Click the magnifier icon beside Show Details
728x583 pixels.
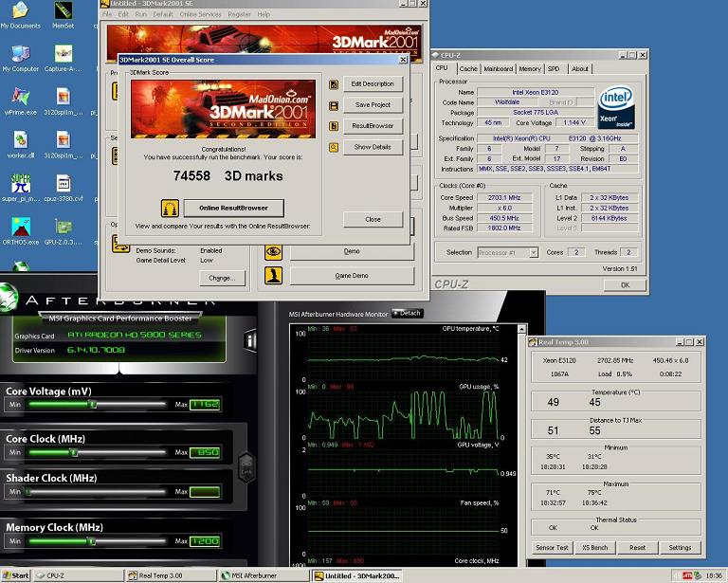click(334, 148)
